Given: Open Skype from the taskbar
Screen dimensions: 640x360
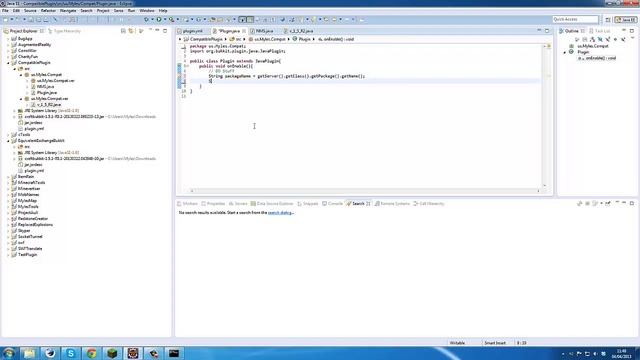Looking at the screenshot, I should click(x=71, y=353).
